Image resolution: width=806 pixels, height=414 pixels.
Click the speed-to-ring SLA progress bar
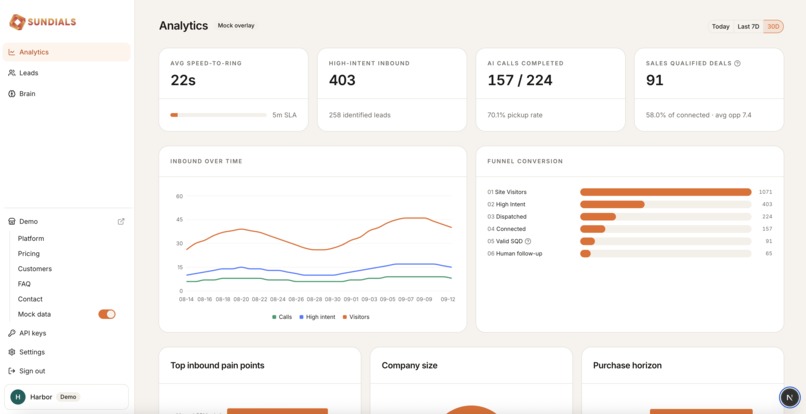click(x=218, y=115)
